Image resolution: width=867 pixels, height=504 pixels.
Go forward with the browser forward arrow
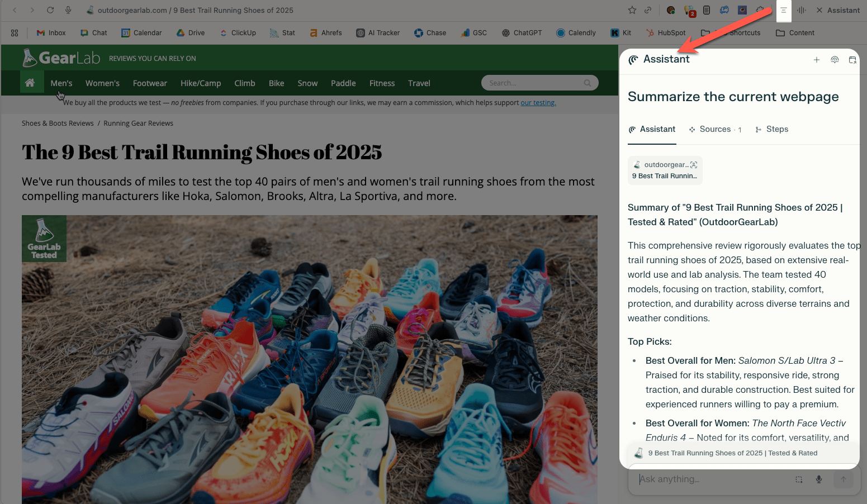32,10
